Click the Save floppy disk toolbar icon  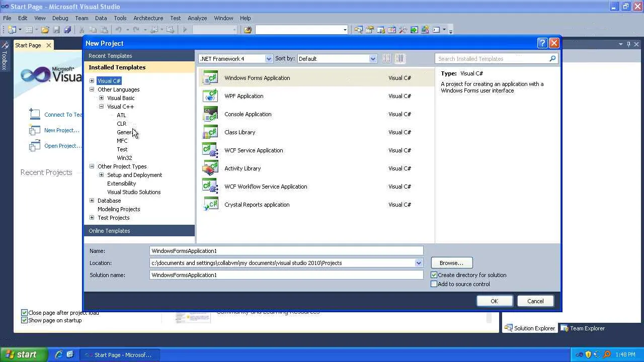pyautogui.click(x=56, y=30)
